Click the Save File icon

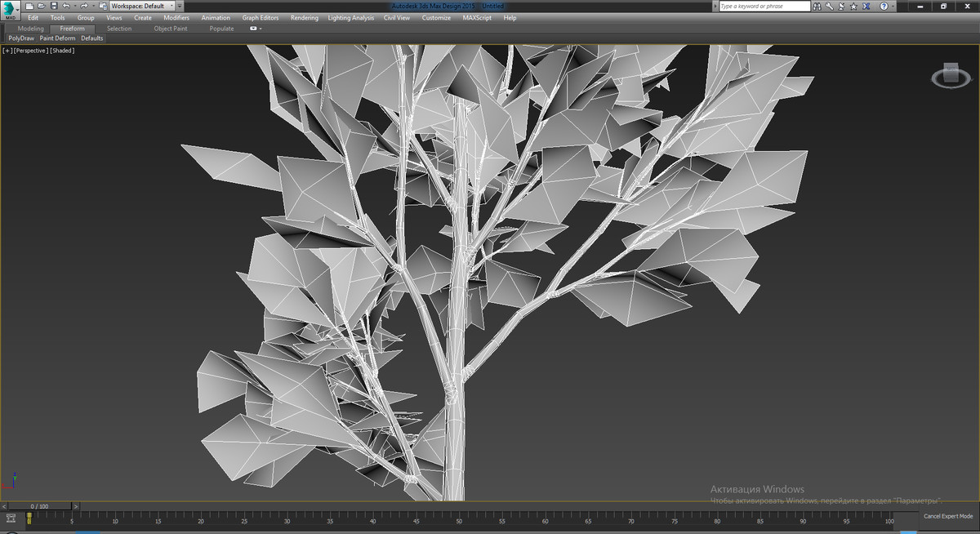pyautogui.click(x=52, y=5)
